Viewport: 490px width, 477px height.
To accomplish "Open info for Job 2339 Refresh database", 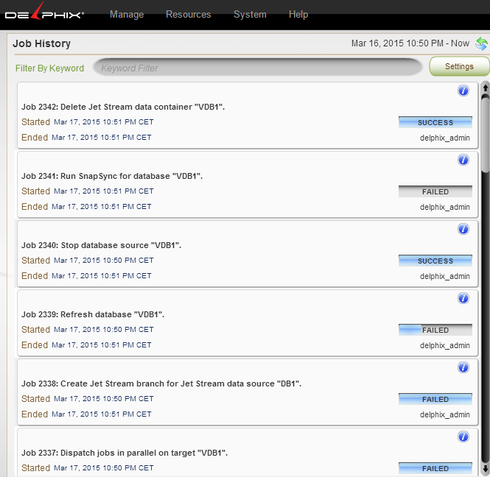I will [463, 298].
